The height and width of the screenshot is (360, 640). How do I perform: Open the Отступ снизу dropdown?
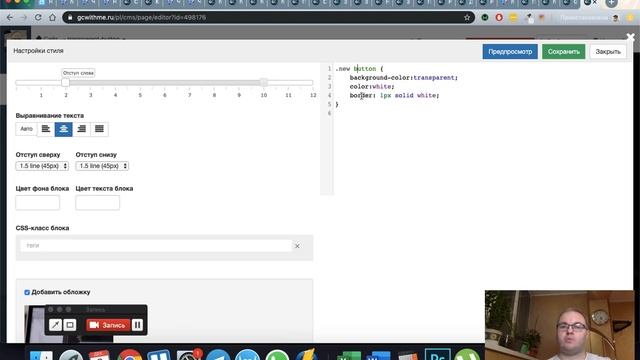102,166
